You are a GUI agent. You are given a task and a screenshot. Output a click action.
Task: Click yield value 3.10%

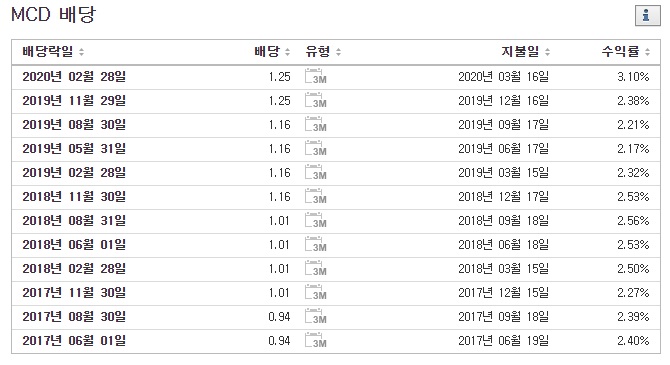click(633, 77)
